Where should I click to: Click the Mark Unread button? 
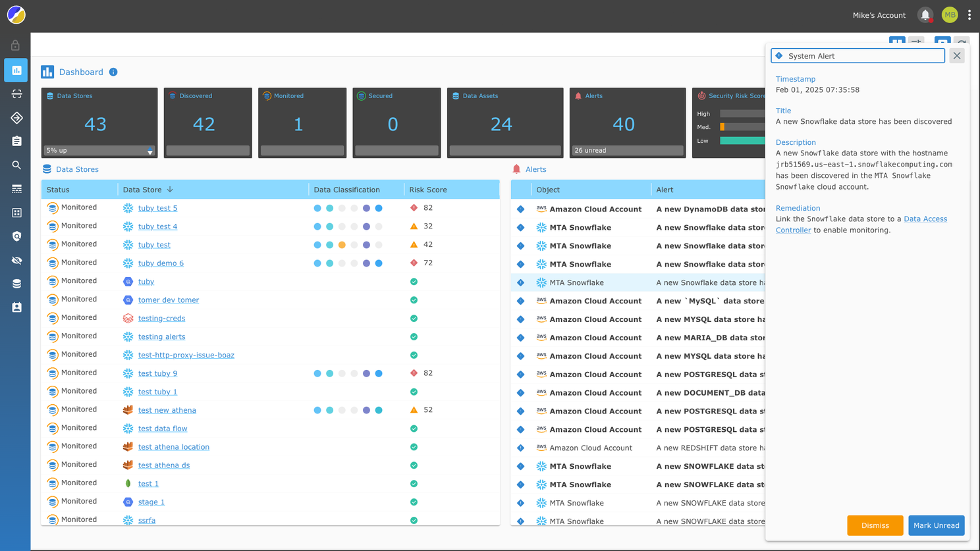[x=936, y=525]
